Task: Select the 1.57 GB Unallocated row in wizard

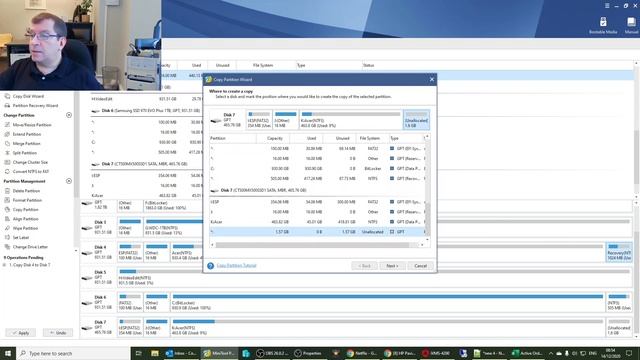Action: 317,232
